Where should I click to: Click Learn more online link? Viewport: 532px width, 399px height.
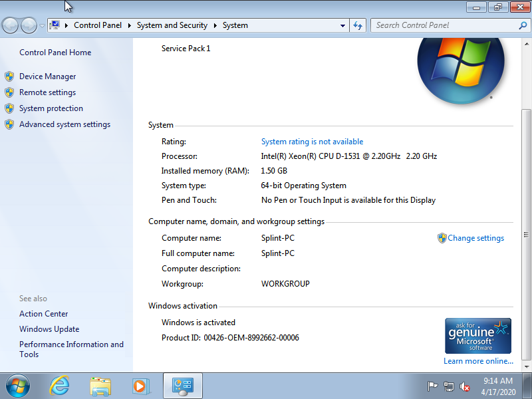pos(478,361)
